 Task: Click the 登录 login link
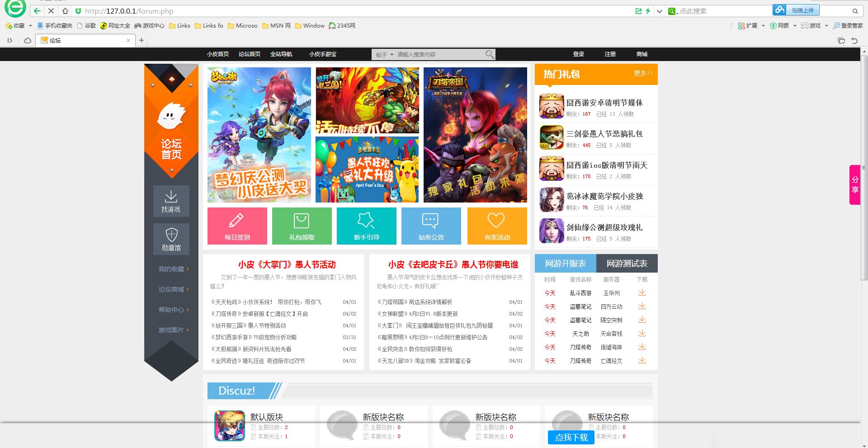click(579, 54)
